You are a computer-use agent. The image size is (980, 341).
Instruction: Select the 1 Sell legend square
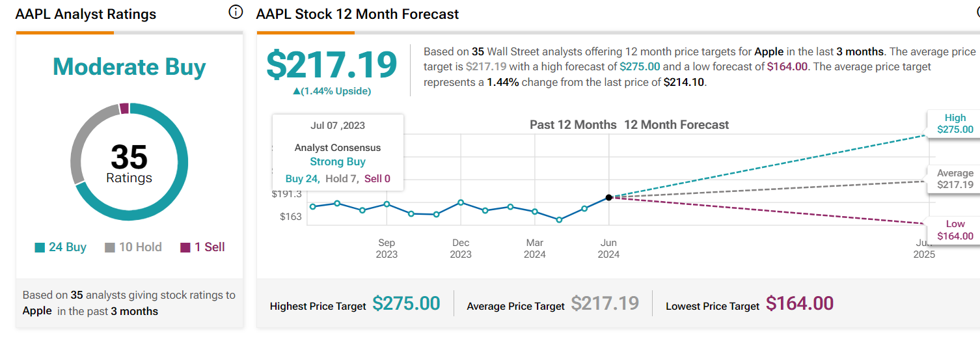click(185, 247)
